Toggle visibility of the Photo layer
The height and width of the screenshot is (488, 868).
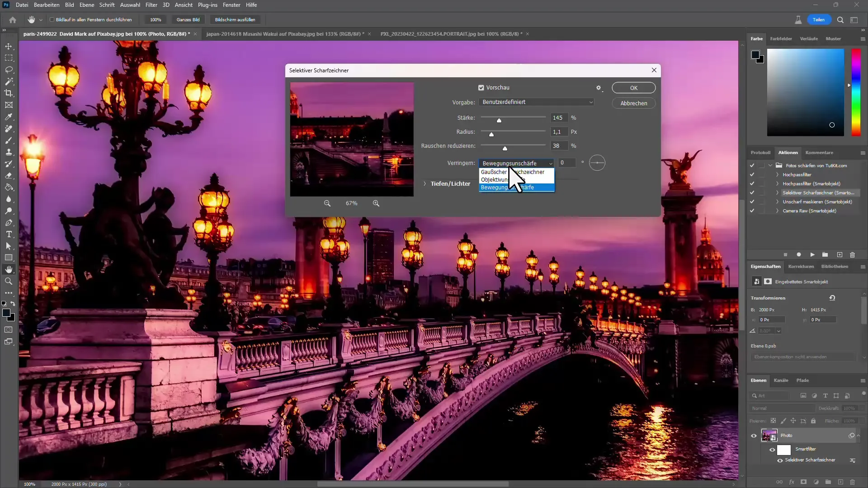click(754, 436)
